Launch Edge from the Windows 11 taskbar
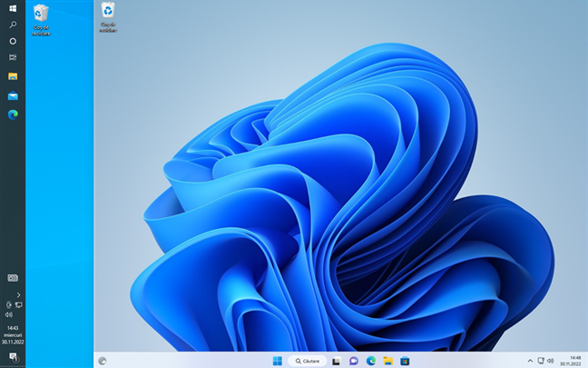The height and width of the screenshot is (368, 588). coord(371,362)
